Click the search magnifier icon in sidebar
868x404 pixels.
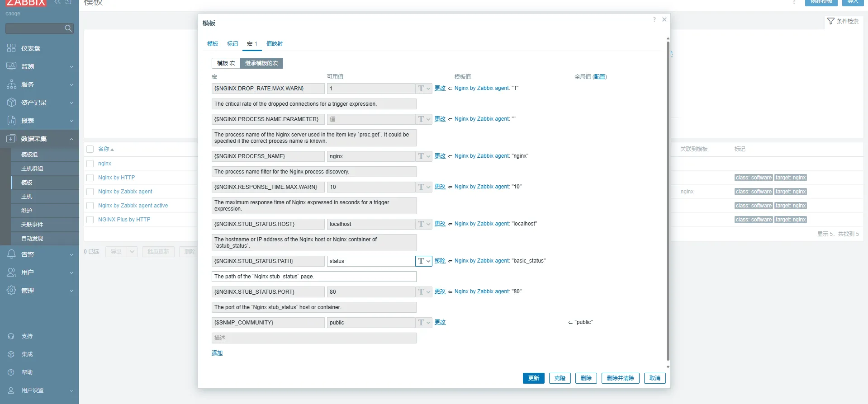pyautogui.click(x=68, y=28)
